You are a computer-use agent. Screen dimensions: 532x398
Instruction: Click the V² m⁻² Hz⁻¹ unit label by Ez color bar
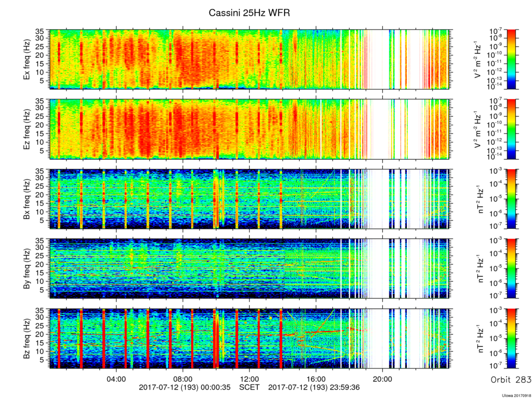pos(478,130)
